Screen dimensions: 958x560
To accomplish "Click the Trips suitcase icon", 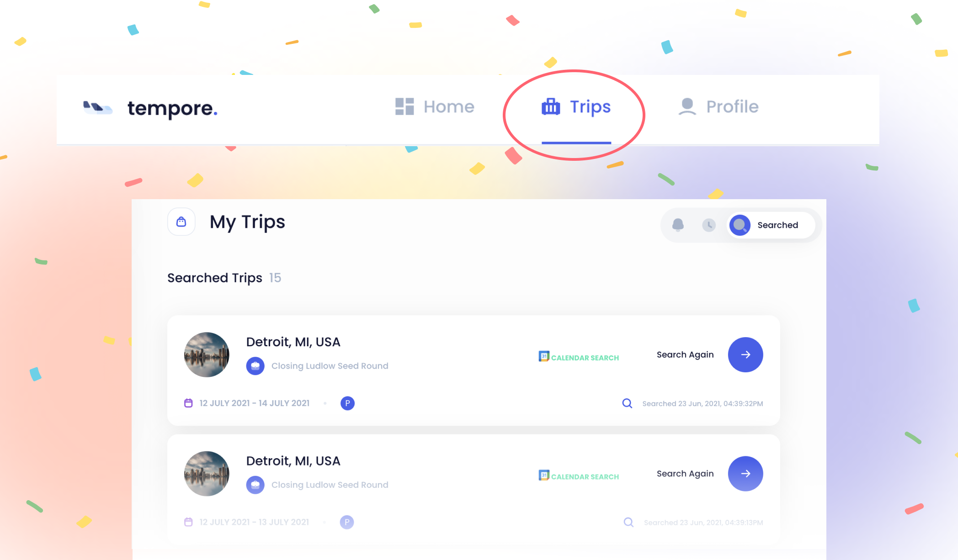I will (x=551, y=106).
